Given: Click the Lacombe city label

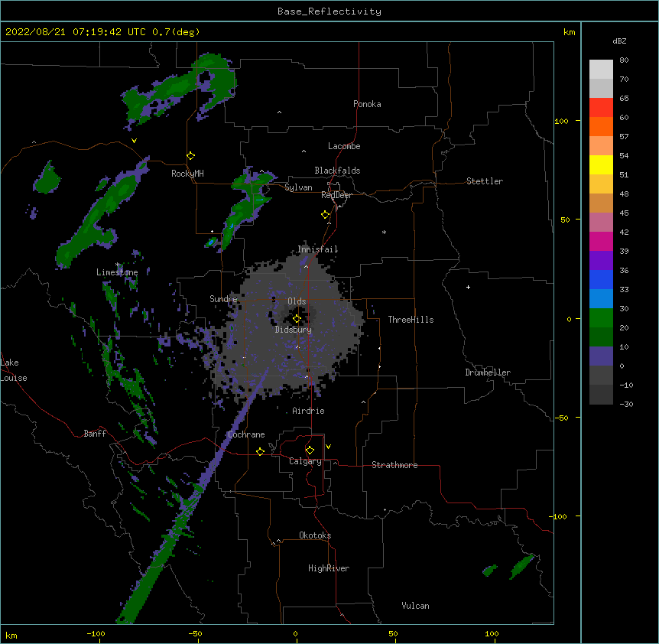Looking at the screenshot, I should 344,146.
